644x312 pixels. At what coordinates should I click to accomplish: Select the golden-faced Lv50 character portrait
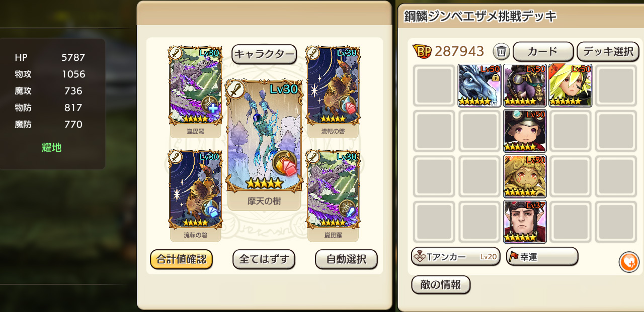[525, 176]
